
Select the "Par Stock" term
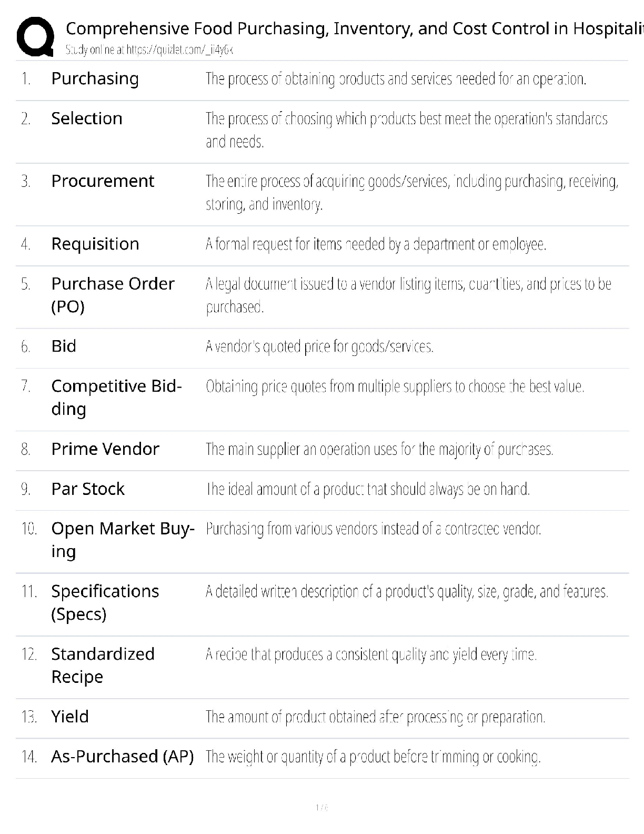click(88, 489)
